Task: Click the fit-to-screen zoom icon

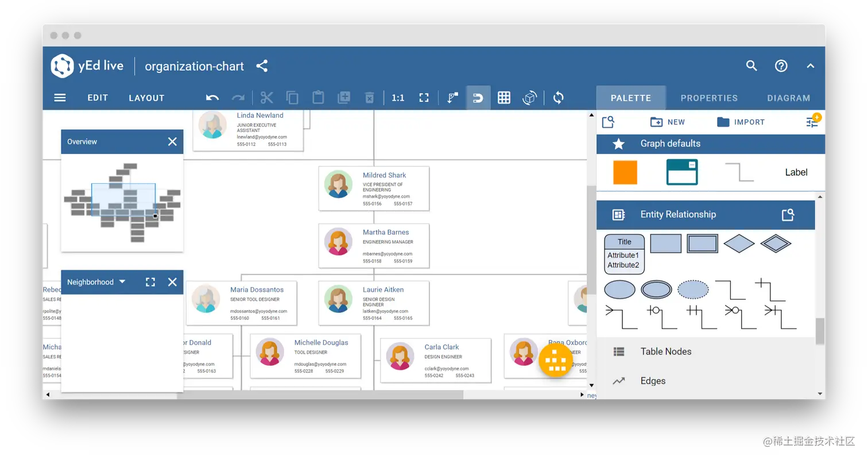Action: 424,98
